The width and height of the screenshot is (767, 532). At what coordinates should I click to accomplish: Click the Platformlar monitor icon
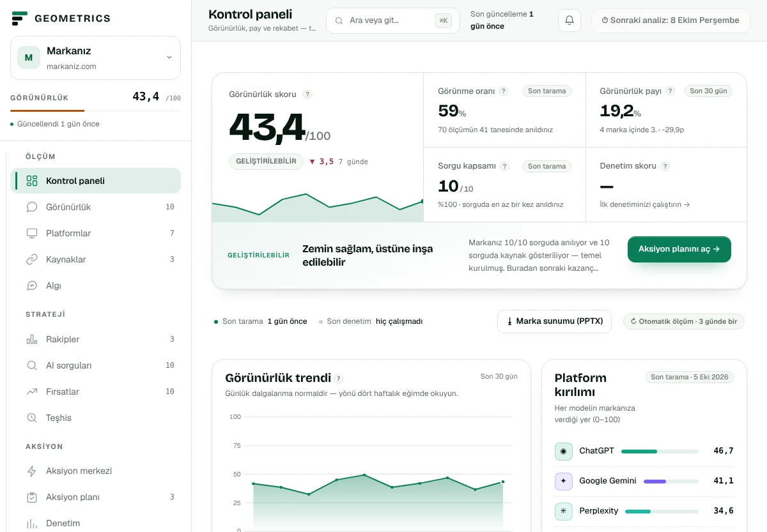pyautogui.click(x=32, y=233)
